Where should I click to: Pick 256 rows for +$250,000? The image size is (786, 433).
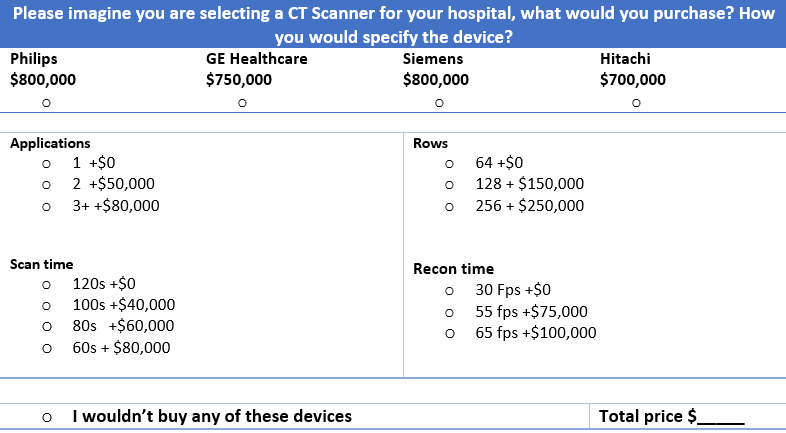450,207
